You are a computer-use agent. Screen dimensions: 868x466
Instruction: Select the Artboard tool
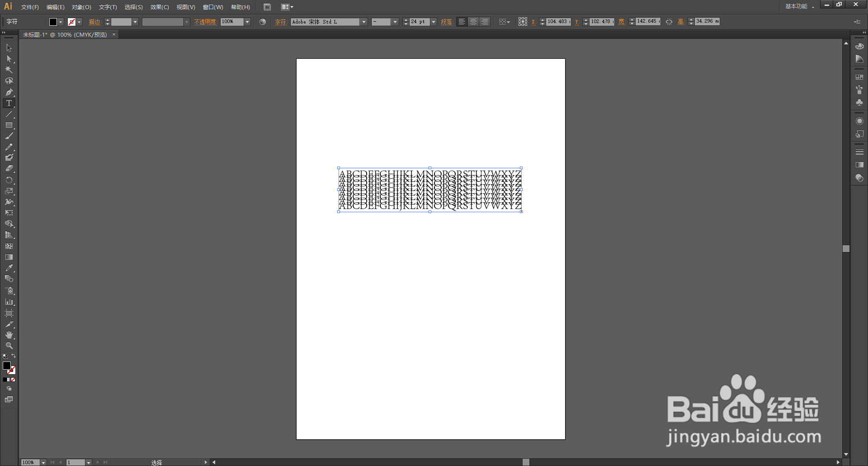9,313
